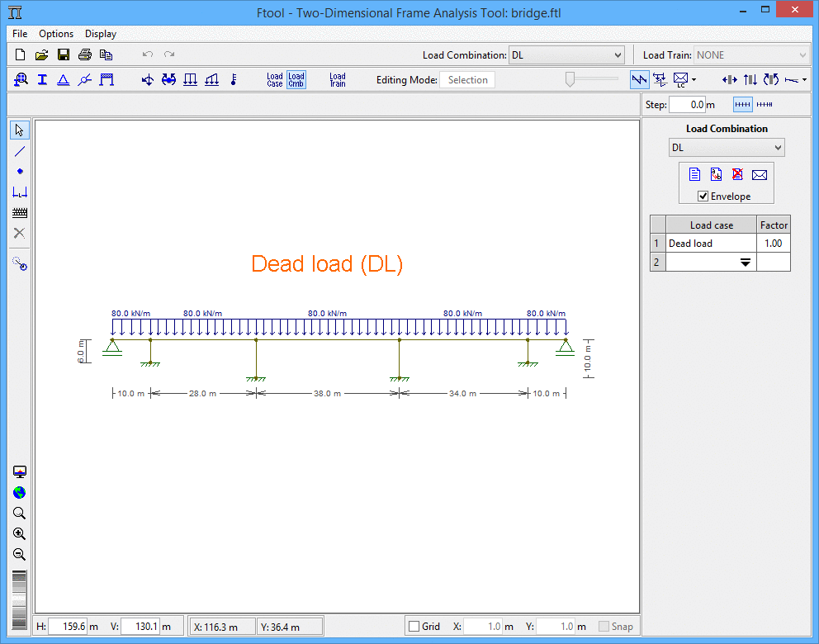
Task: Select the zoom in magnifier tool
Action: [x=18, y=533]
